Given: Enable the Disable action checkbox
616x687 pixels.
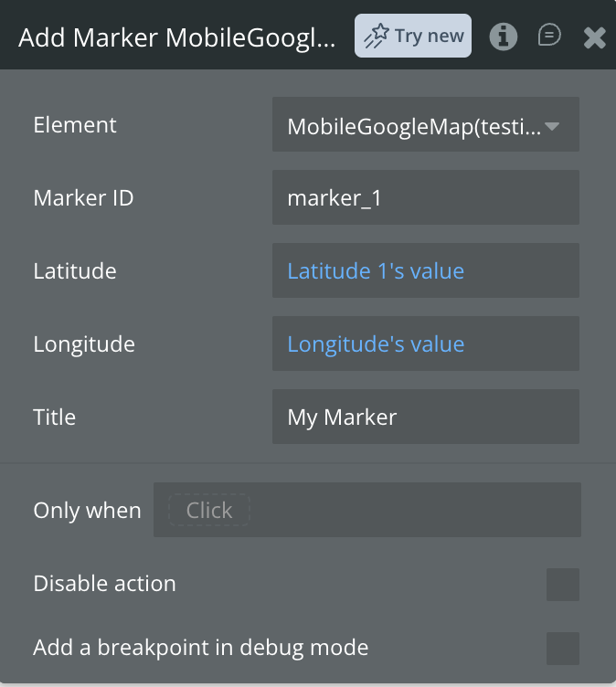Looking at the screenshot, I should [x=562, y=585].
